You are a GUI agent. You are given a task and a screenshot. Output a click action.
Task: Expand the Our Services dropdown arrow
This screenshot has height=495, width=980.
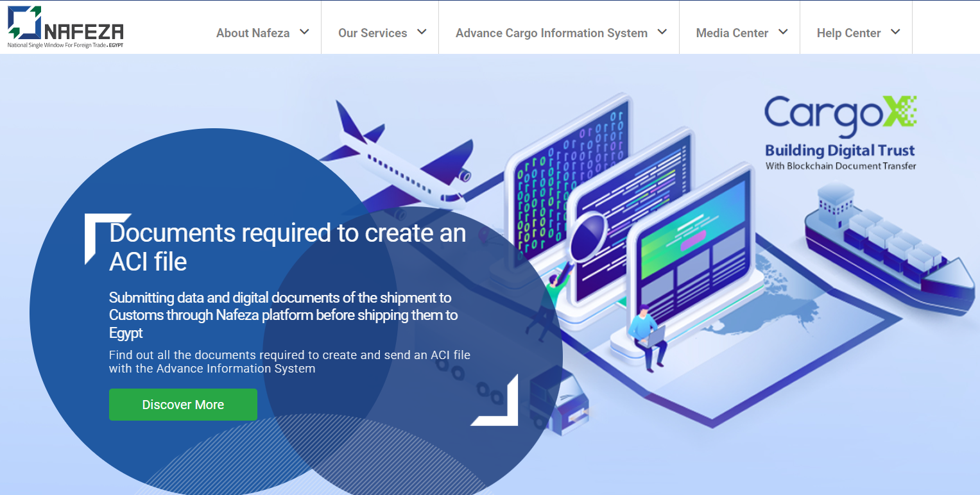click(422, 32)
